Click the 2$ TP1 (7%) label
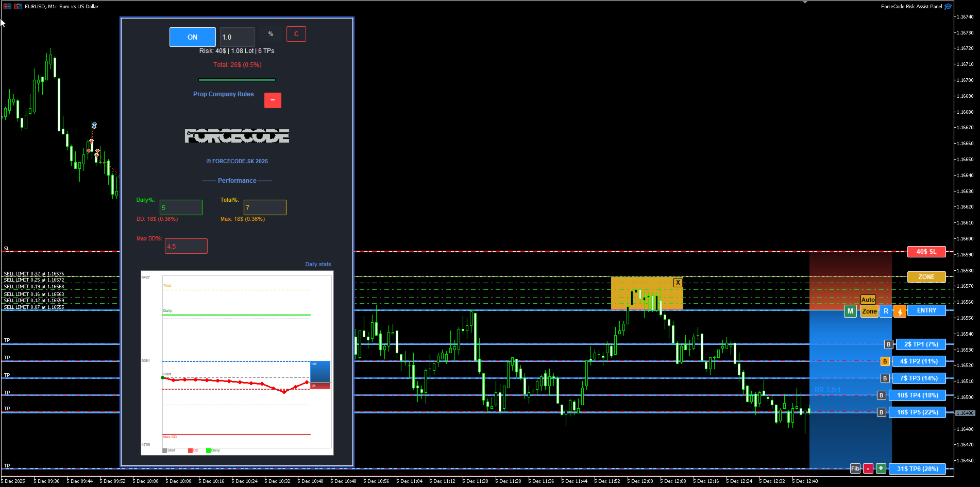The width and height of the screenshot is (980, 487). pos(921,344)
